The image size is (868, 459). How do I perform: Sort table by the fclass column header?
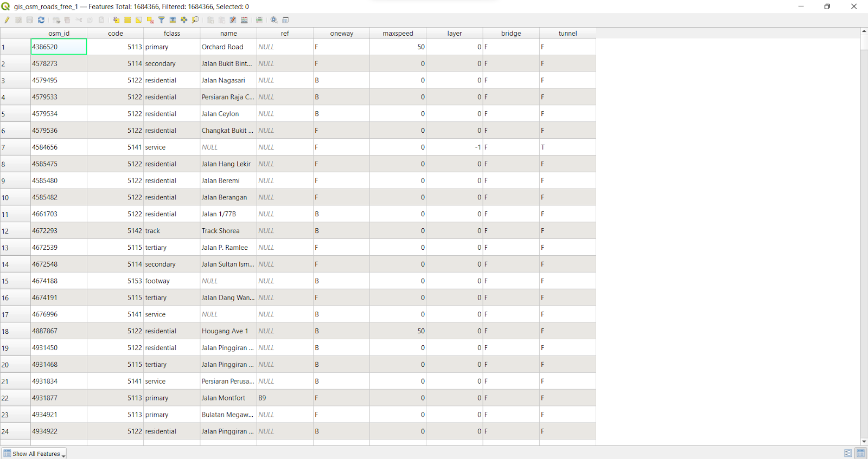(171, 33)
